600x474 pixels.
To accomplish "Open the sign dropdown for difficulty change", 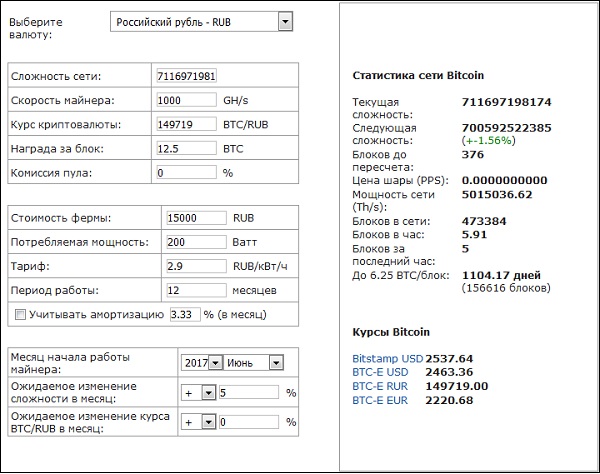I will point(201,393).
